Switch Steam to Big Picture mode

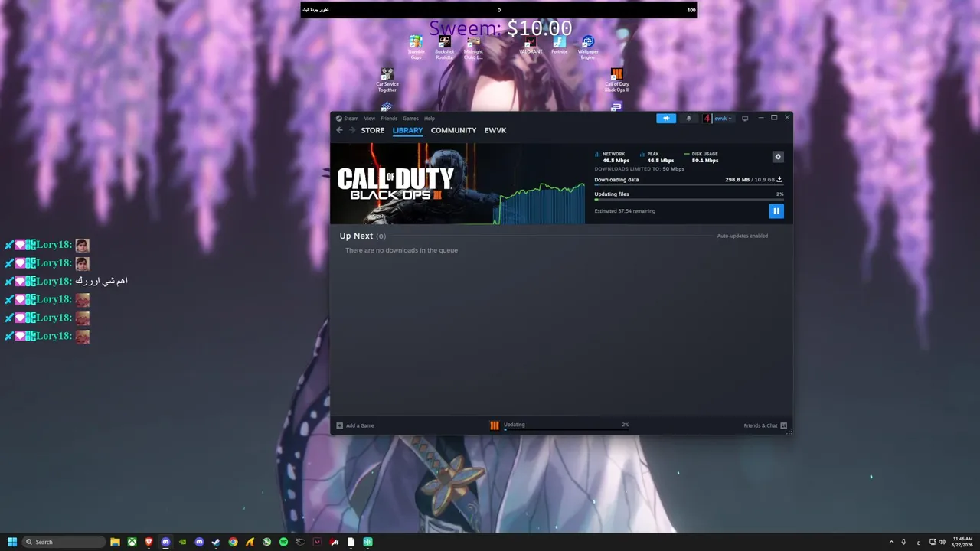pos(745,119)
